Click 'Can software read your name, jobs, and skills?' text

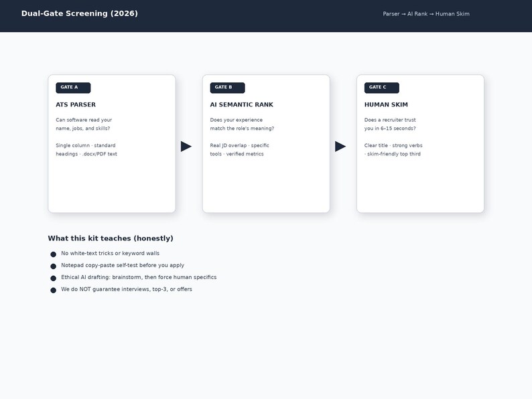(x=84, y=124)
